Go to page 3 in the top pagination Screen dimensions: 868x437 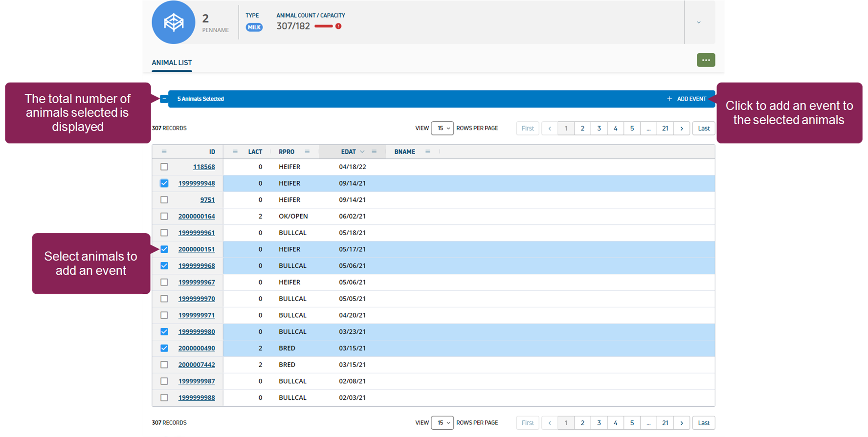(x=599, y=128)
